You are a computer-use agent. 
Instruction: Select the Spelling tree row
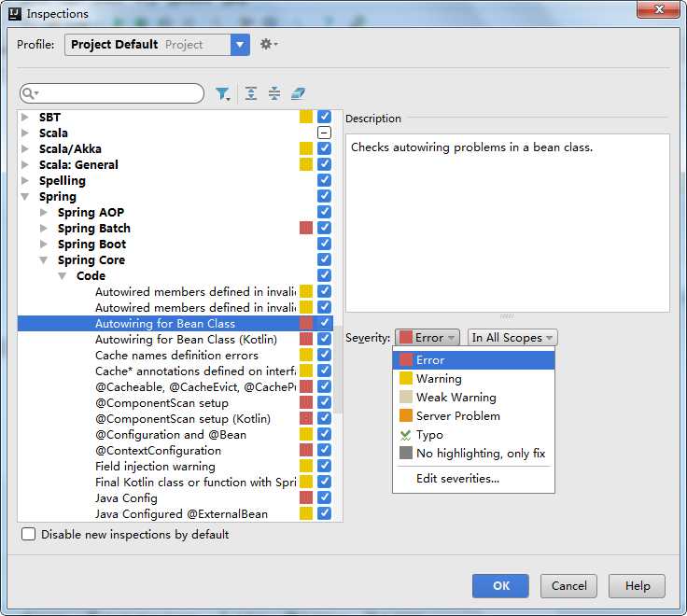click(x=175, y=180)
